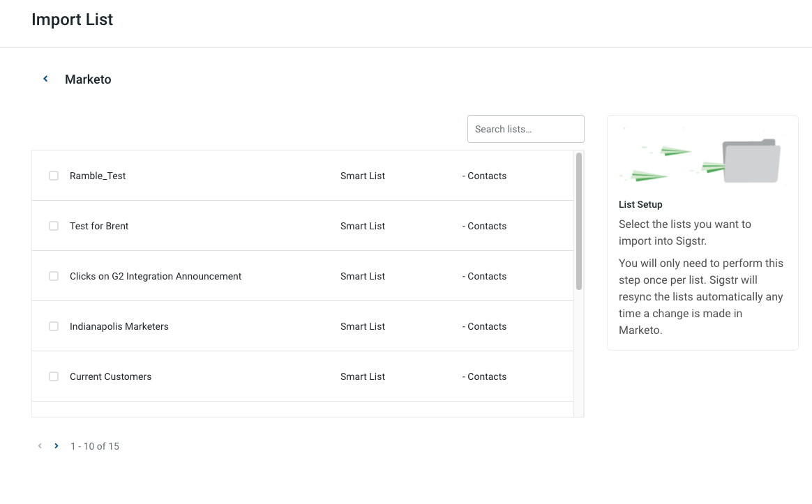Screen dimensions: 812x504
Task: Click Contacts in the Current Customers row
Action: [485, 376]
